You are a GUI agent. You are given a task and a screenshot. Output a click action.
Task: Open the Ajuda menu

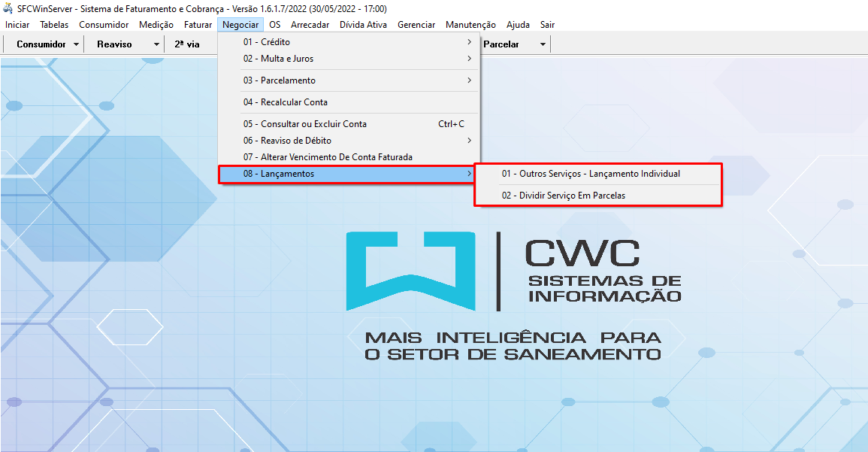point(517,24)
